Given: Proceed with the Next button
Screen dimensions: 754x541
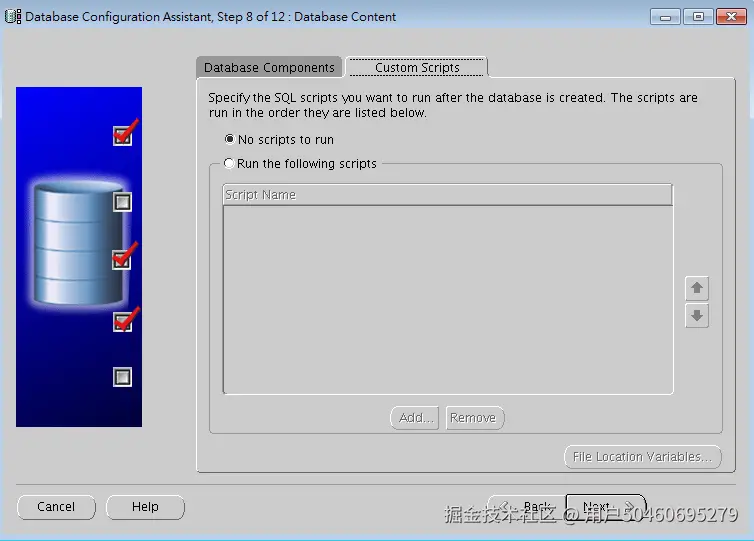Looking at the screenshot, I should 606,507.
